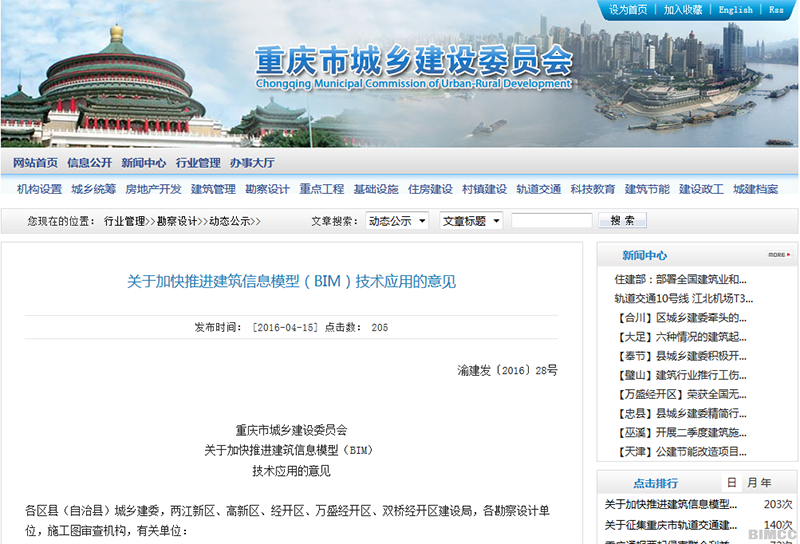Open ranked article 关于加快推进建筑信息模型...

[x=670, y=504]
